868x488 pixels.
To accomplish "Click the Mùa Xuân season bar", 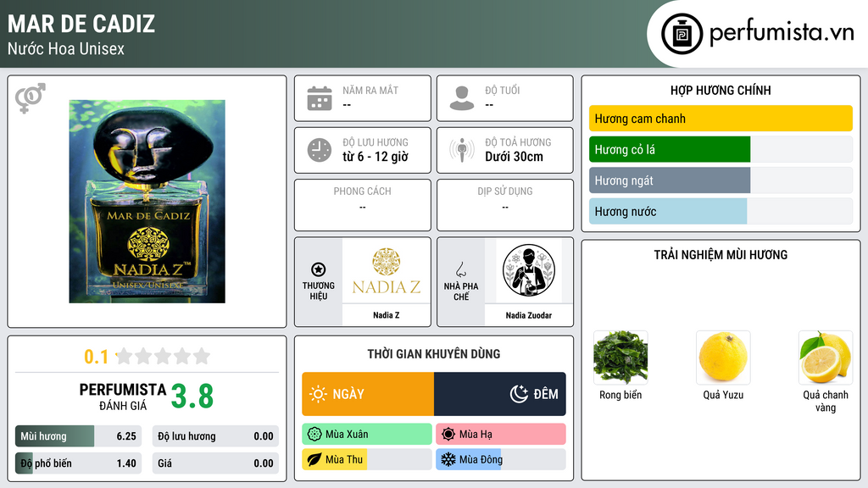I will [367, 435].
